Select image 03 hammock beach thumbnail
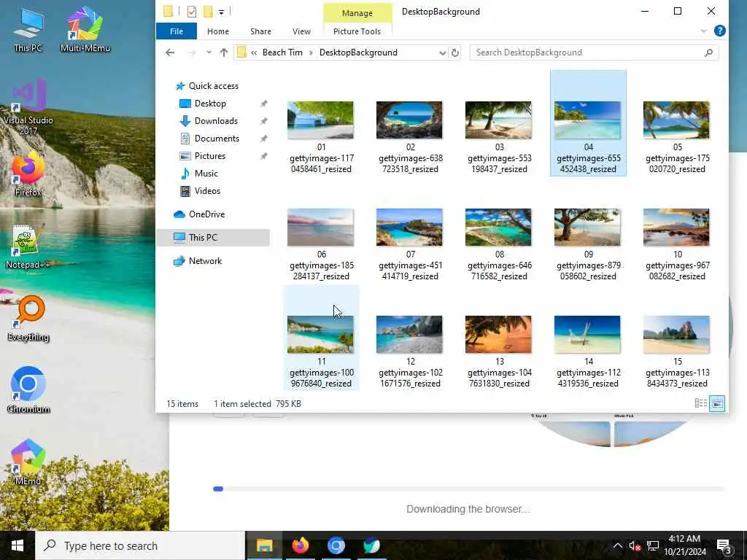 click(498, 120)
